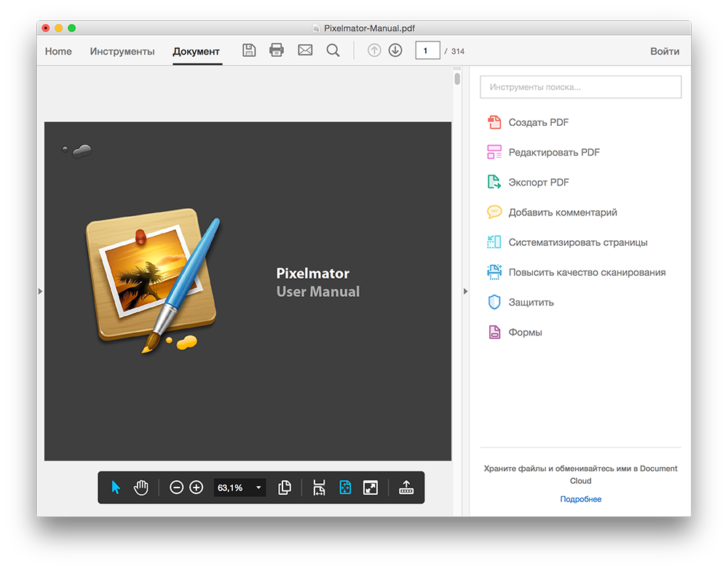This screenshot has height=569, width=728.
Task: Click the Инструменты поиска search field
Action: (x=580, y=87)
